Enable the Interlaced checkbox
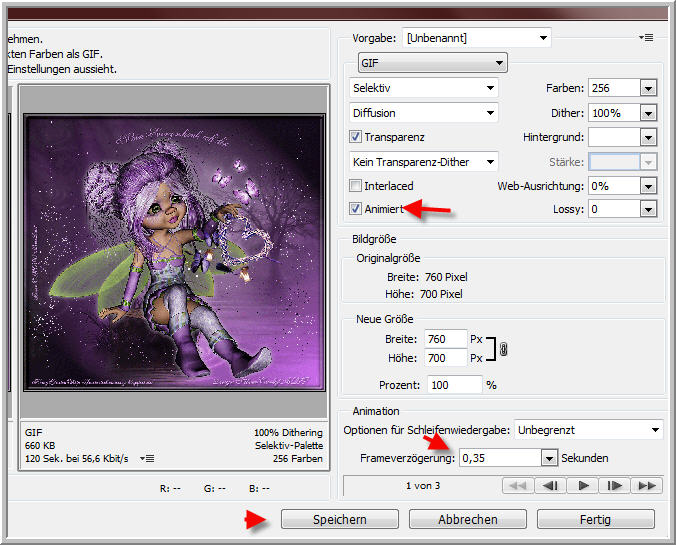Viewport: 676px width, 545px height. point(356,186)
